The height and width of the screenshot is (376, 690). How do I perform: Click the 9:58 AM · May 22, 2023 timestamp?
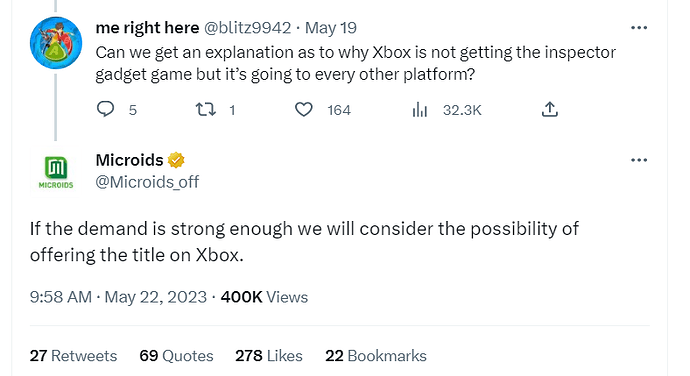[x=118, y=297]
